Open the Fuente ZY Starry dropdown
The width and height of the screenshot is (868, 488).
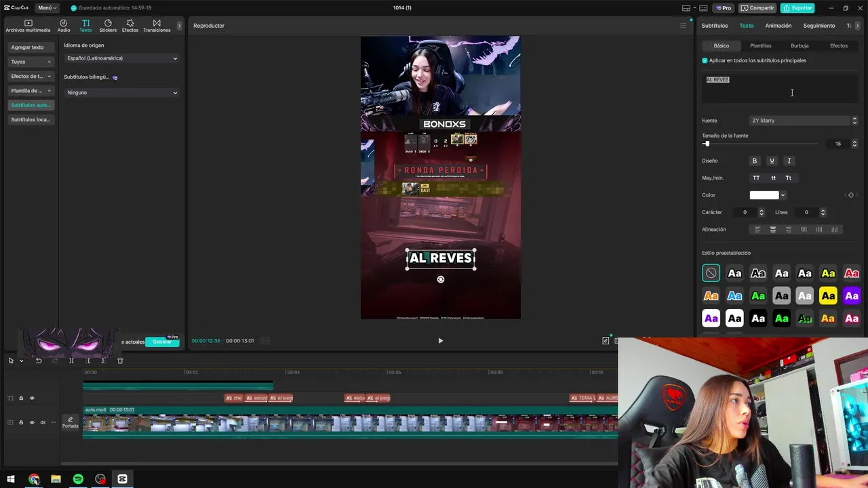pyautogui.click(x=804, y=121)
